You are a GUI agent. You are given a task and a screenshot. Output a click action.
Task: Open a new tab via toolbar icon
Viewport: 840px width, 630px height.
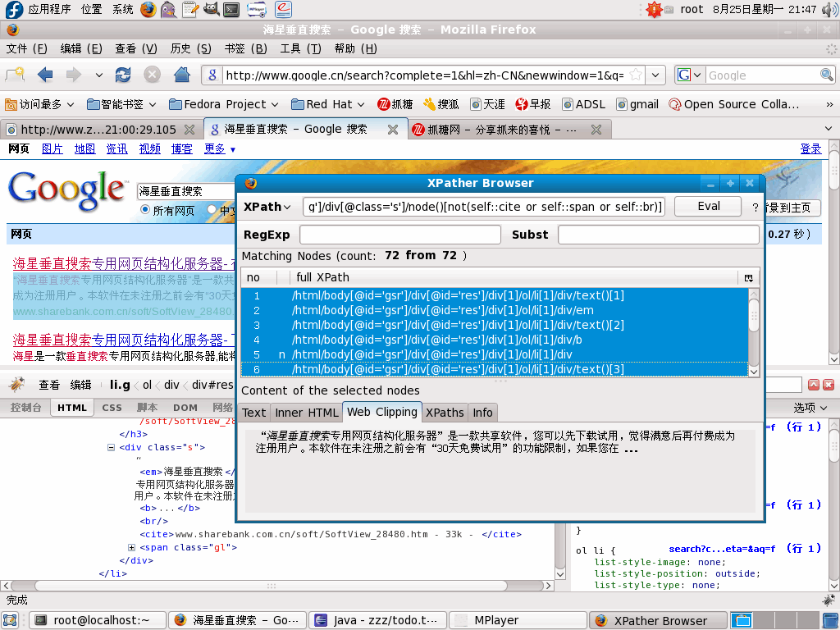click(x=15, y=75)
